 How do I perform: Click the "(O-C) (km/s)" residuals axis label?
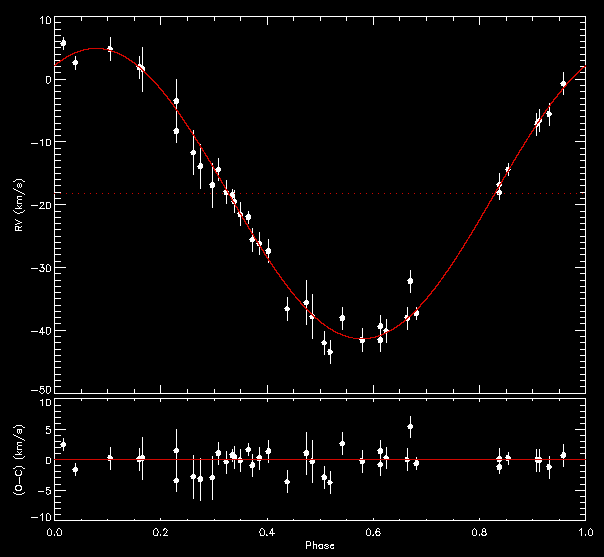(x=20, y=459)
